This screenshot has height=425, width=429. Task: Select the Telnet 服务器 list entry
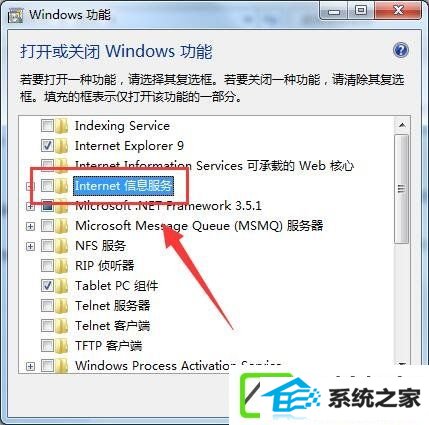pos(113,306)
